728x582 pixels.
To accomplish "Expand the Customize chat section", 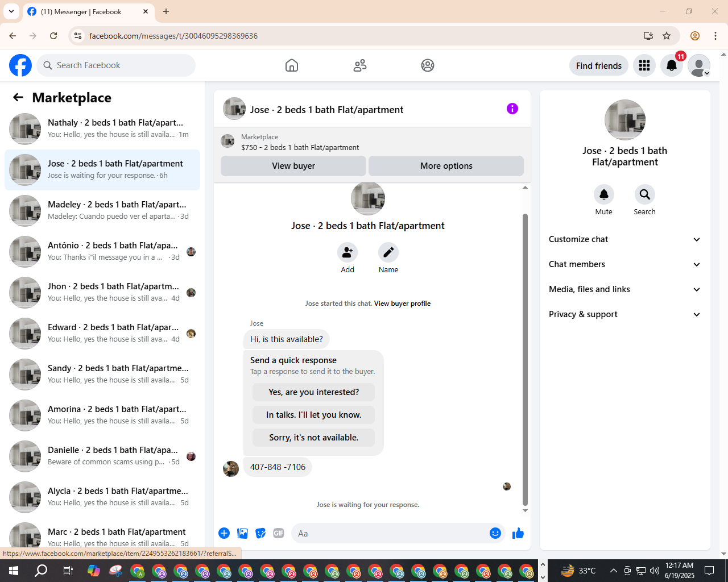I will 625,239.
